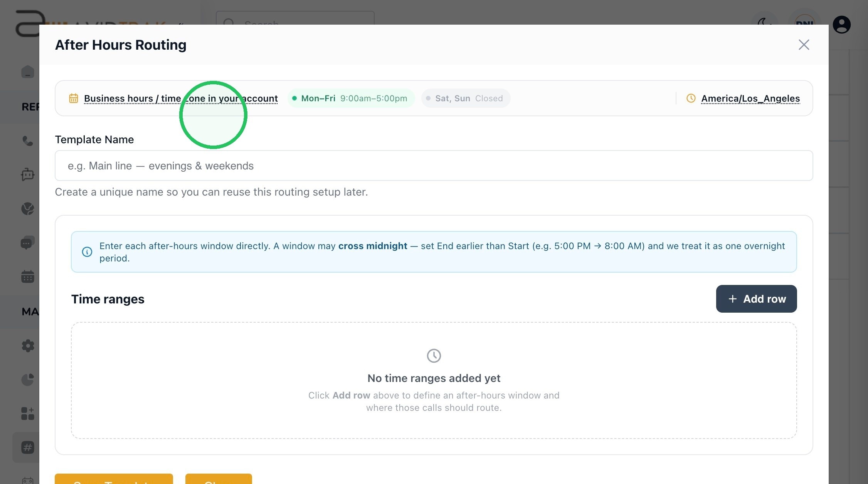Click the Template Name input field

(x=434, y=166)
